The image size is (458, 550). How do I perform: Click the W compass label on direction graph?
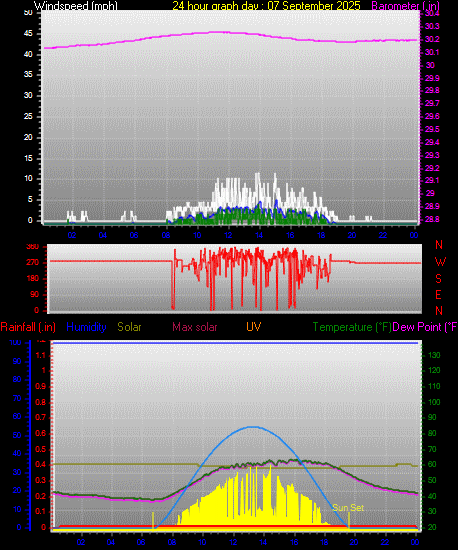[x=440, y=262]
